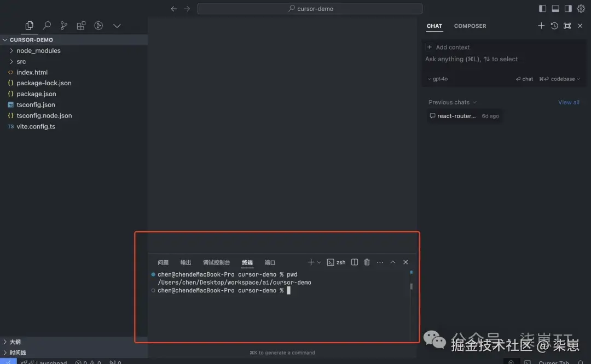Open the Source Control icon
Viewport: 591px width, 364px height.
pyautogui.click(x=63, y=26)
